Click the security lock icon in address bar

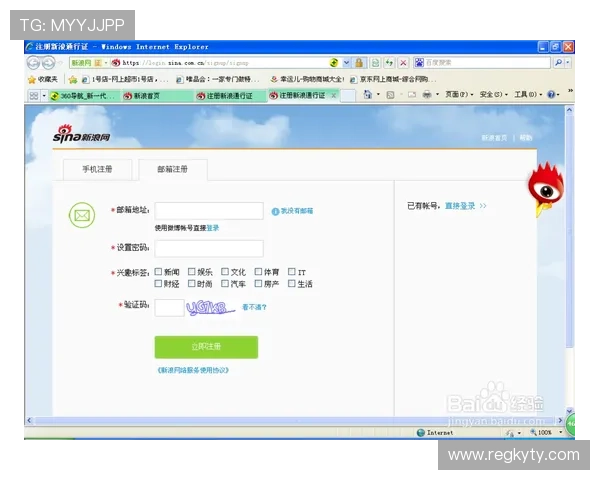coord(359,62)
